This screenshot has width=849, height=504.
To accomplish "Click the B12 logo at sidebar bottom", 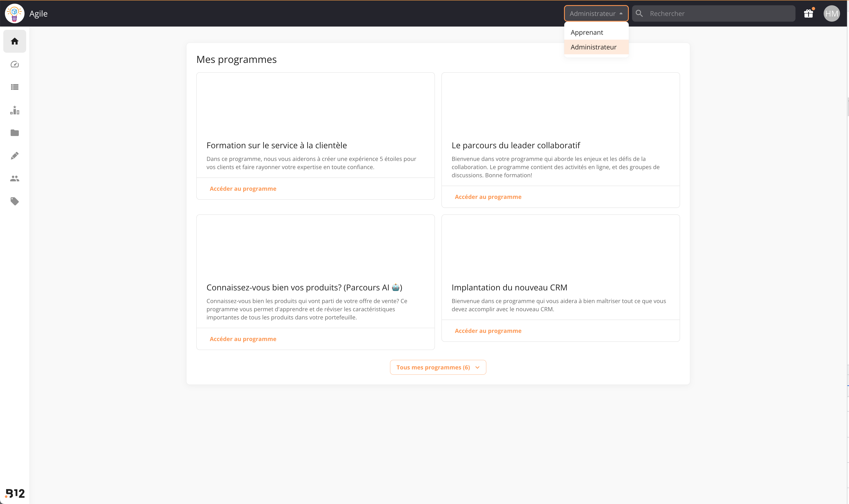I will [15, 493].
